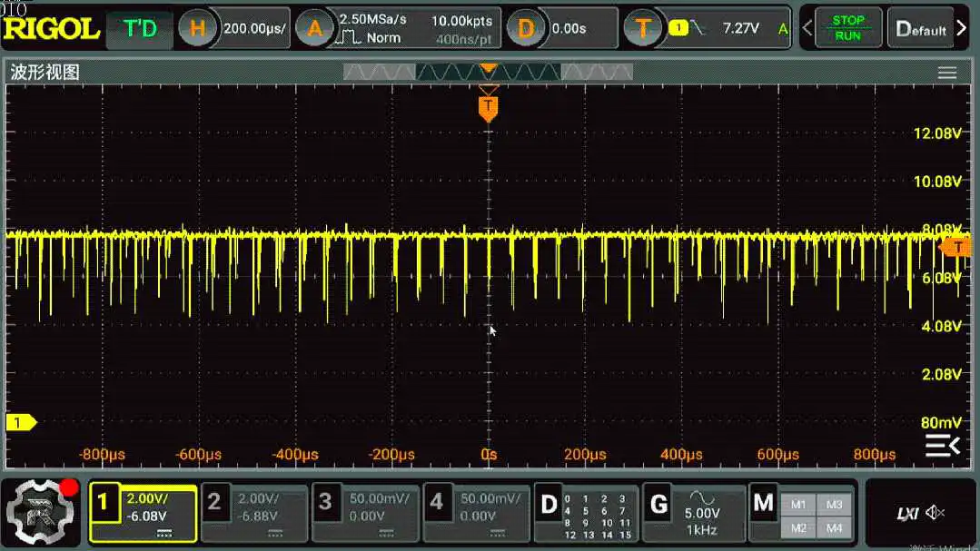Open the function Generator G label
The width and height of the screenshot is (980, 551).
(658, 504)
